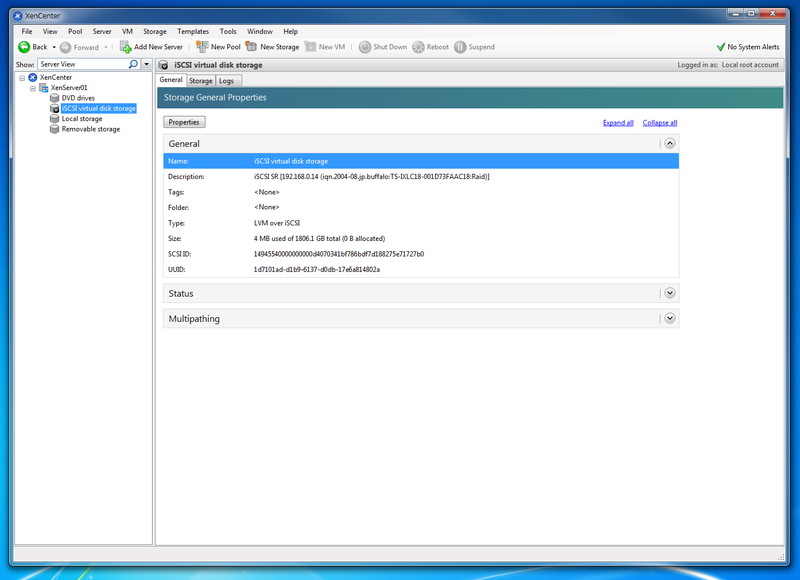Open the Templates menu
800x580 pixels.
click(193, 32)
